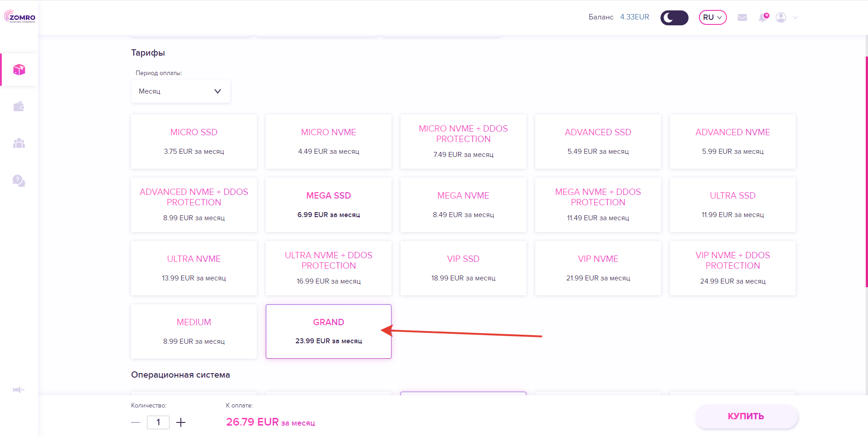The width and height of the screenshot is (868, 436).
Task: Select the MEGA SSD tariff
Action: click(x=329, y=204)
